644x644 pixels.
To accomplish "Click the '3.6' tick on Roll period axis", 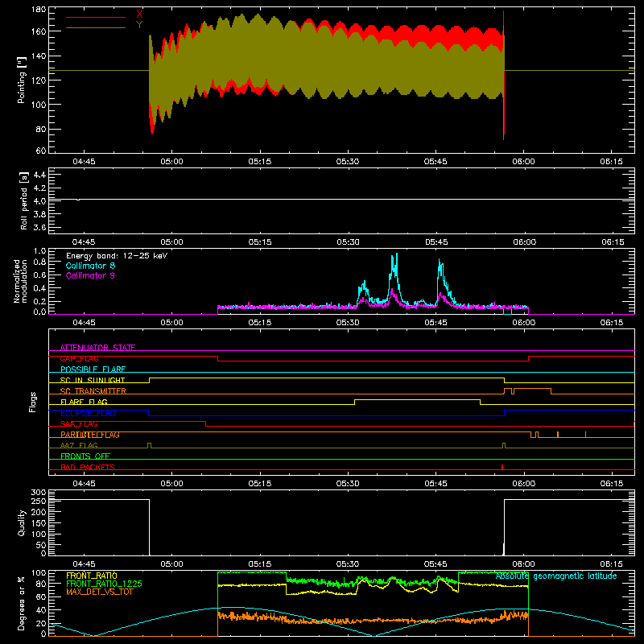I will click(x=39, y=227).
